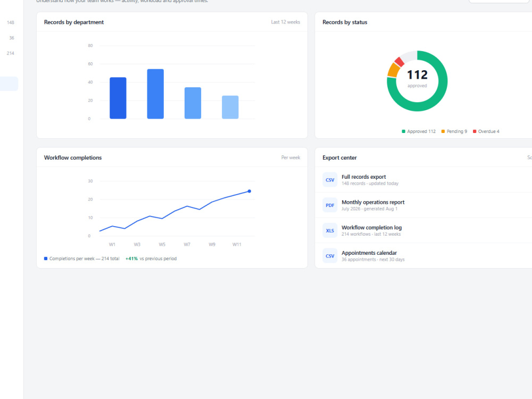Click the darkest blue department bar

(118, 98)
